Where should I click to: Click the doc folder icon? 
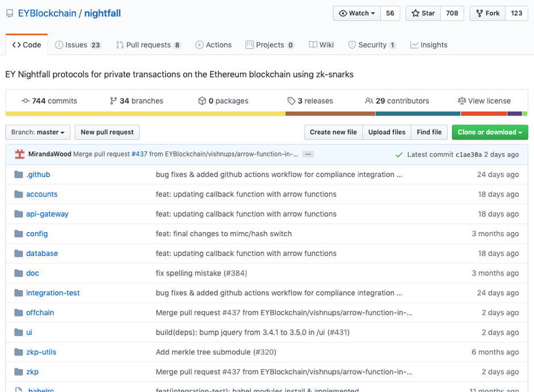18,274
